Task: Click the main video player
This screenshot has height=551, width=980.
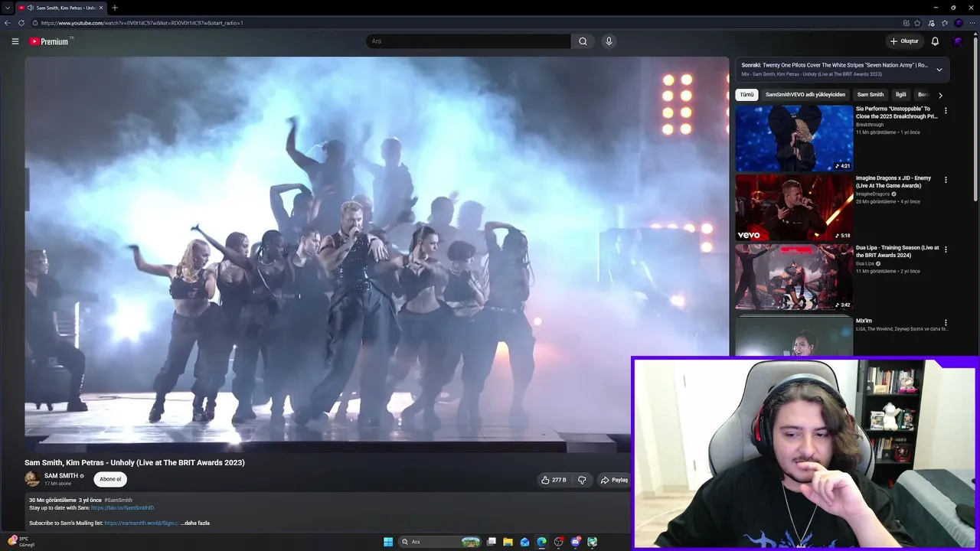Action: pos(377,254)
